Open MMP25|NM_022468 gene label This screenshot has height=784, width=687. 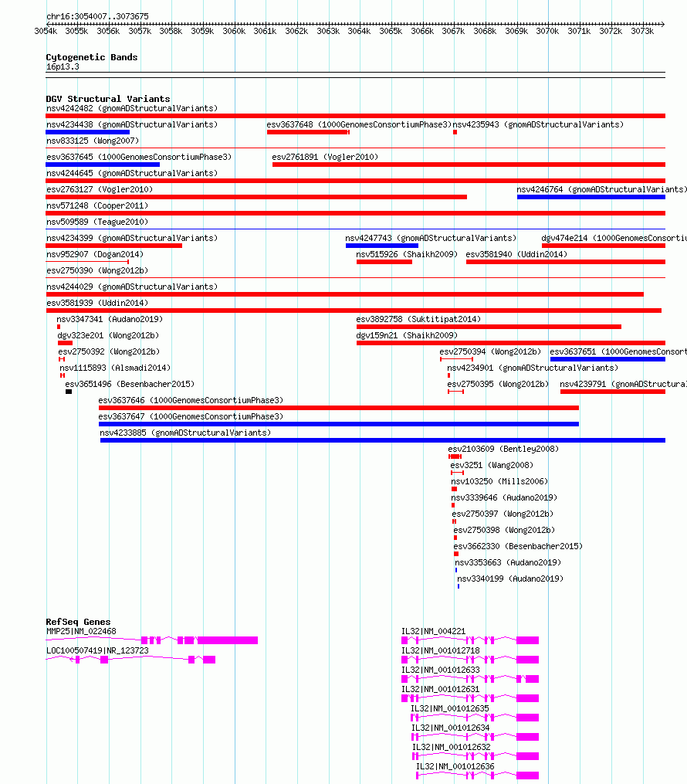(81, 632)
